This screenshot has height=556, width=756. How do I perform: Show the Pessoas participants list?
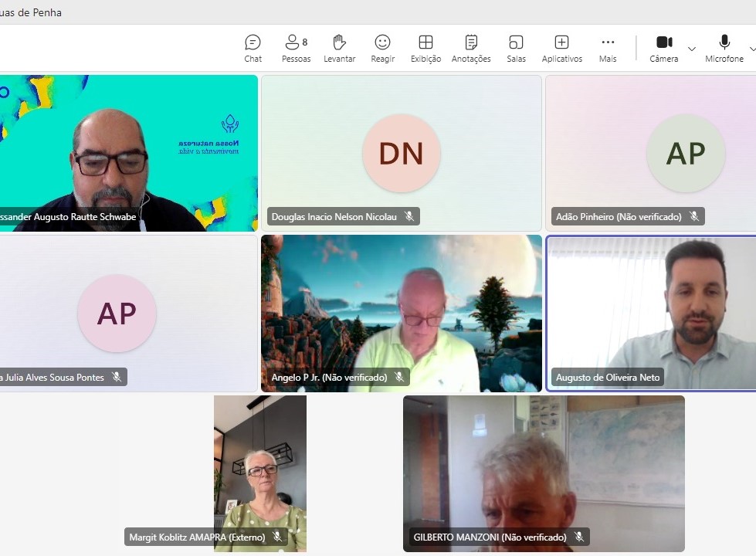(295, 49)
